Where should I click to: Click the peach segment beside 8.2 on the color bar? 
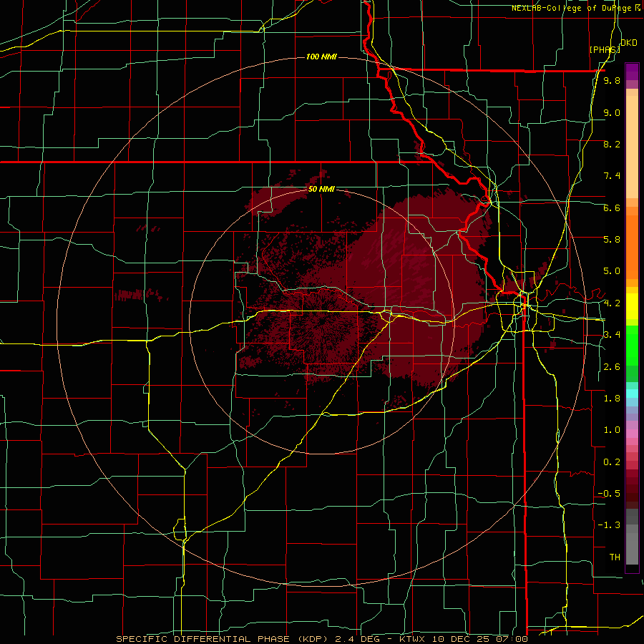(632, 148)
